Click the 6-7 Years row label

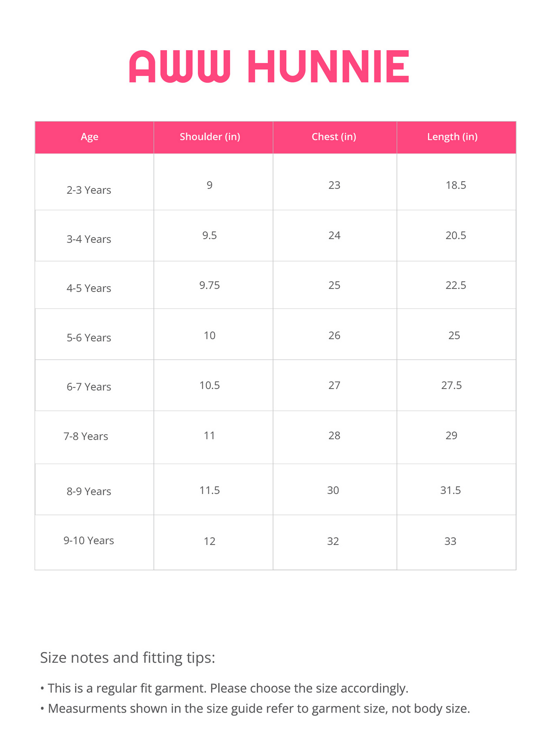[89, 387]
